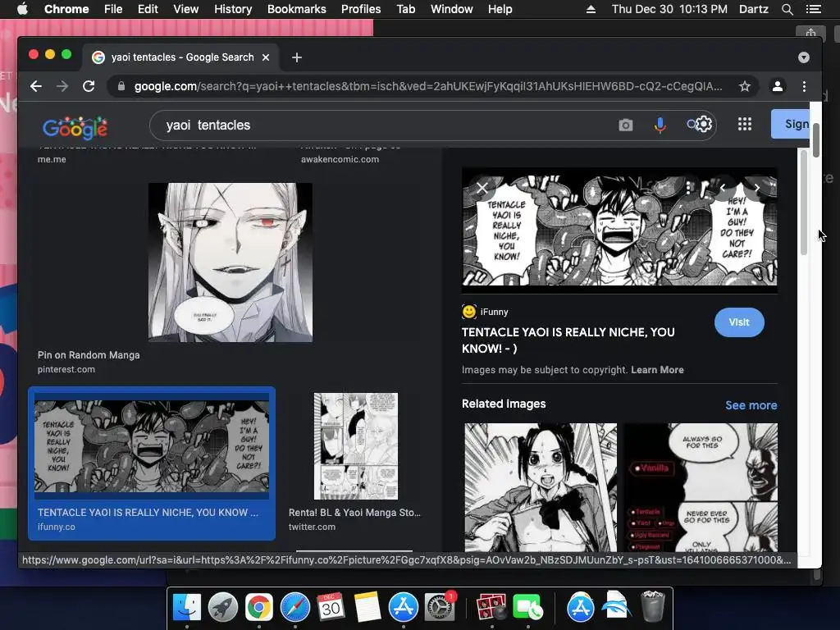840x630 pixels.
Task: Open Control Center list icon
Action: tap(814, 9)
